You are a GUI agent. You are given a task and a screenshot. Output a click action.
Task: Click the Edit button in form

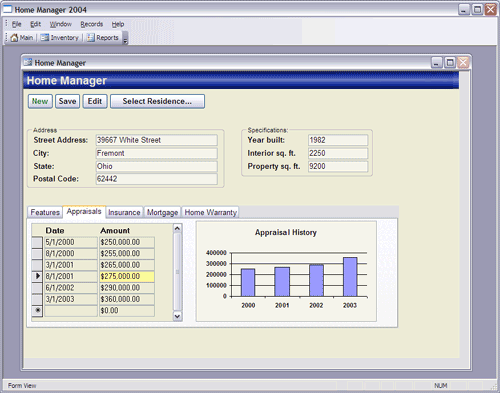click(x=95, y=101)
